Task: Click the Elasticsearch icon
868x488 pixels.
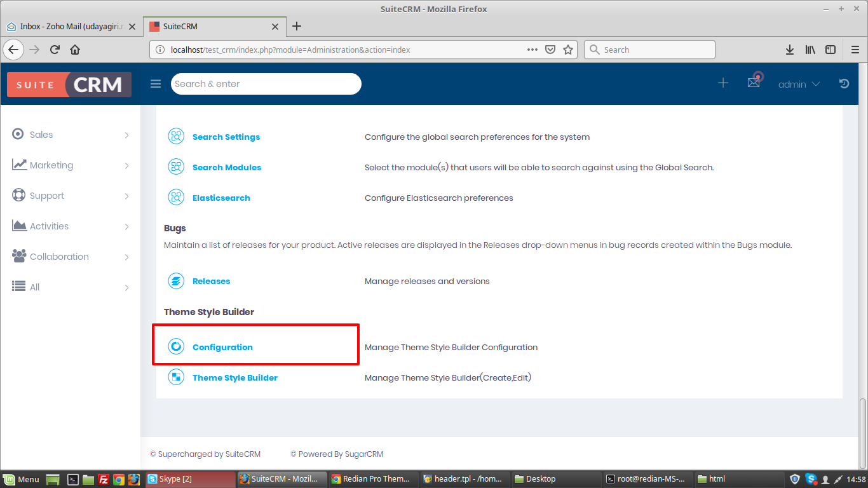Action: click(x=175, y=198)
